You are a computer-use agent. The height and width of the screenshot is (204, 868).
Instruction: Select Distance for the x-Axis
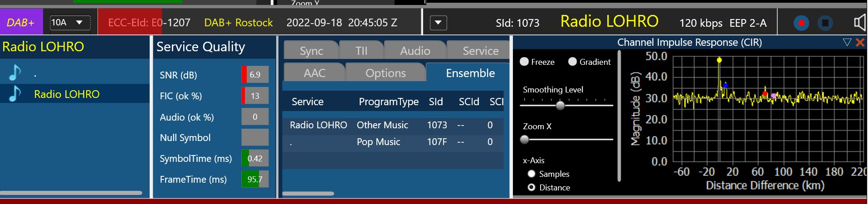tap(532, 188)
